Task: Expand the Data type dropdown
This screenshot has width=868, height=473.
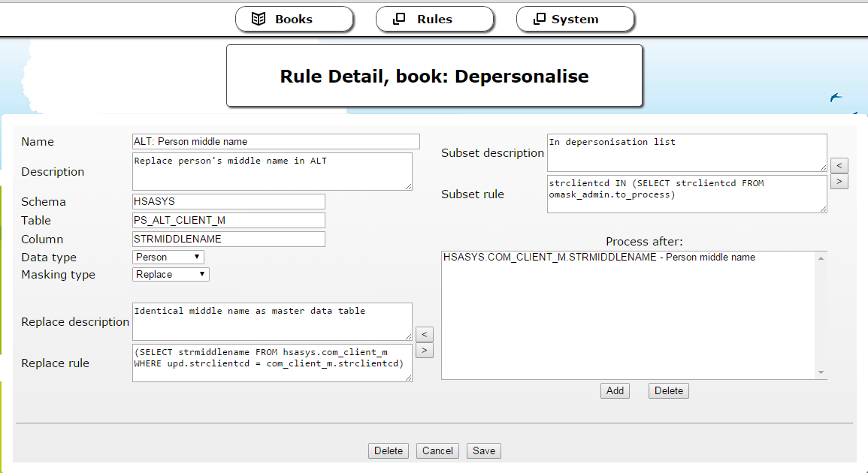Action: [168, 258]
